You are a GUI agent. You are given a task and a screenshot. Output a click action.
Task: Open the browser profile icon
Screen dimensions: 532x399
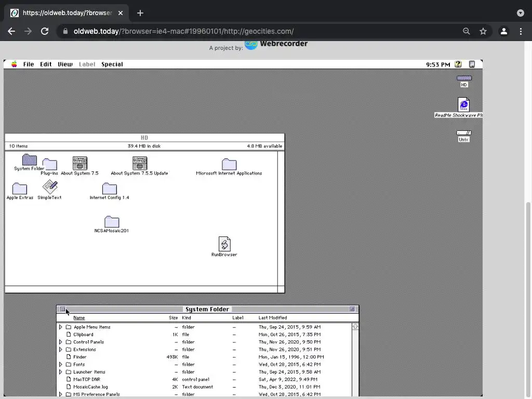click(504, 31)
